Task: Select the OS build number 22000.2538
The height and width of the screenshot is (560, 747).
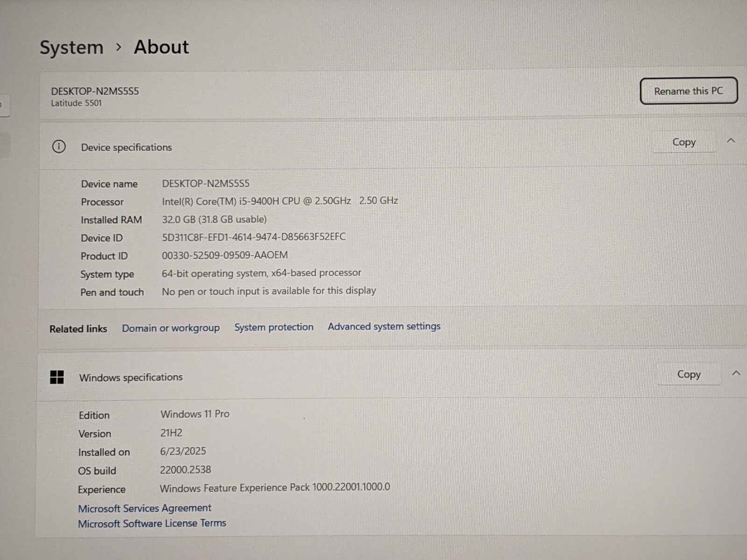Action: tap(185, 469)
